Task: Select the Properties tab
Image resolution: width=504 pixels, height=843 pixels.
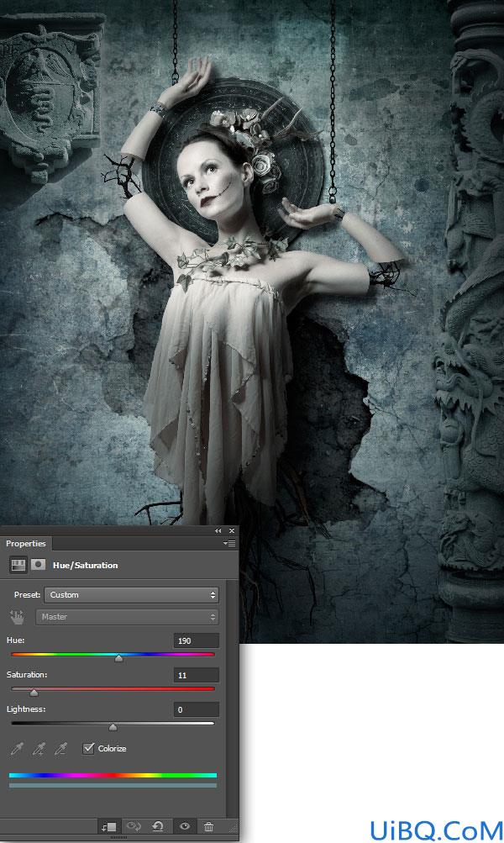Action: click(x=26, y=544)
